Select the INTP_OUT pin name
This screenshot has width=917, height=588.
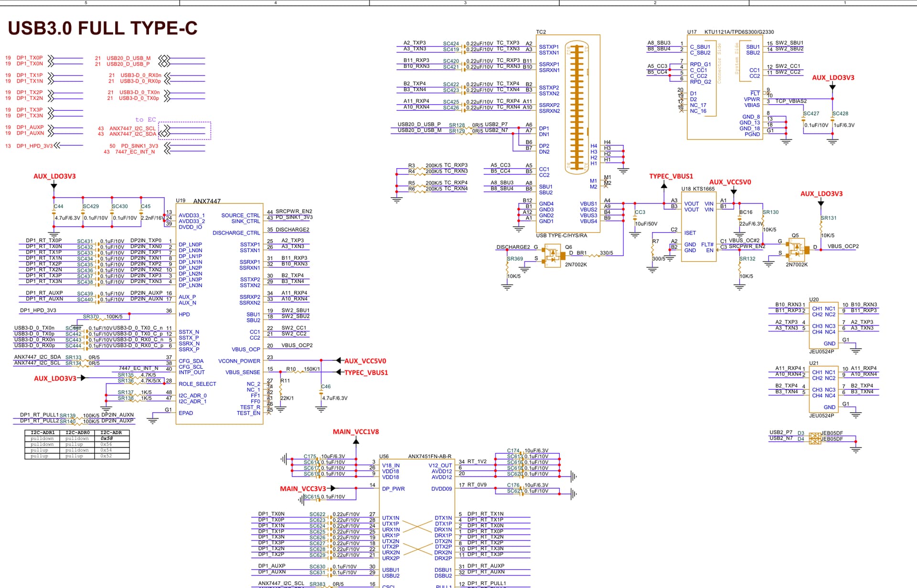point(192,373)
